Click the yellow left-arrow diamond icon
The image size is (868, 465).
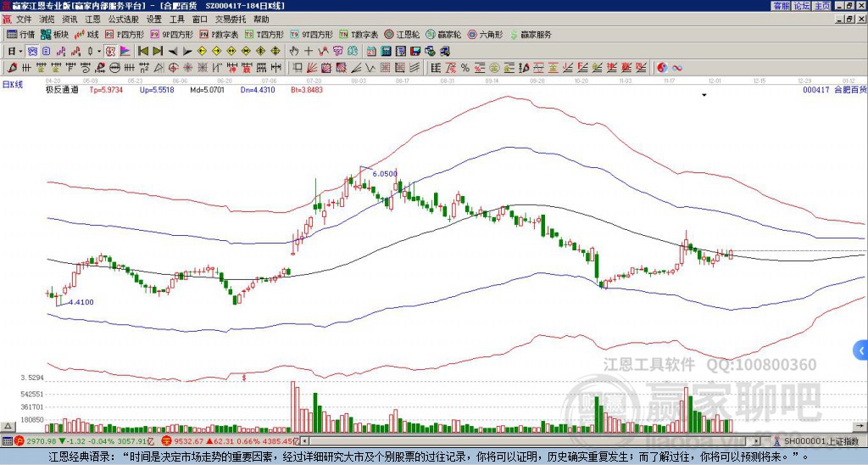point(202,52)
